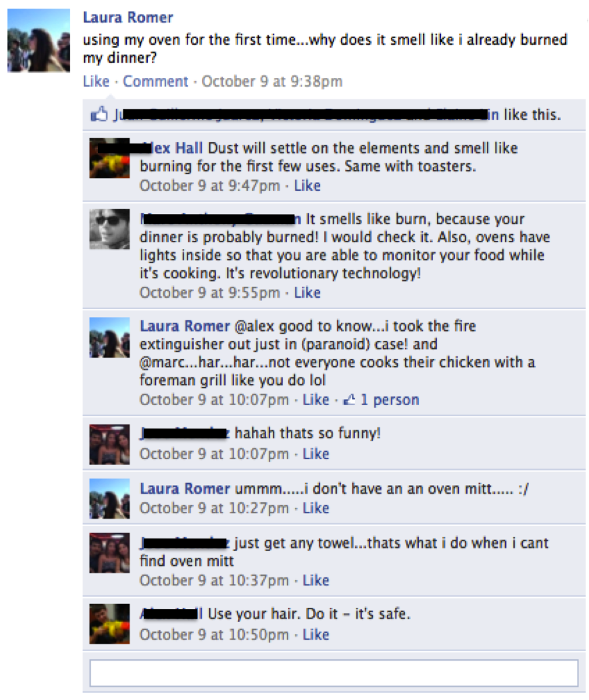Like the main post by Laura Romer

click(96, 81)
